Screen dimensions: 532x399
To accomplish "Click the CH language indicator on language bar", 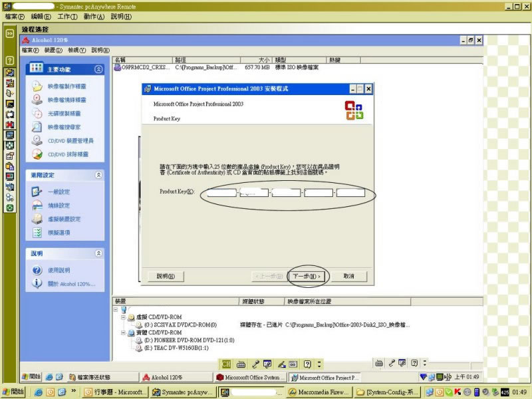I will [226, 364].
